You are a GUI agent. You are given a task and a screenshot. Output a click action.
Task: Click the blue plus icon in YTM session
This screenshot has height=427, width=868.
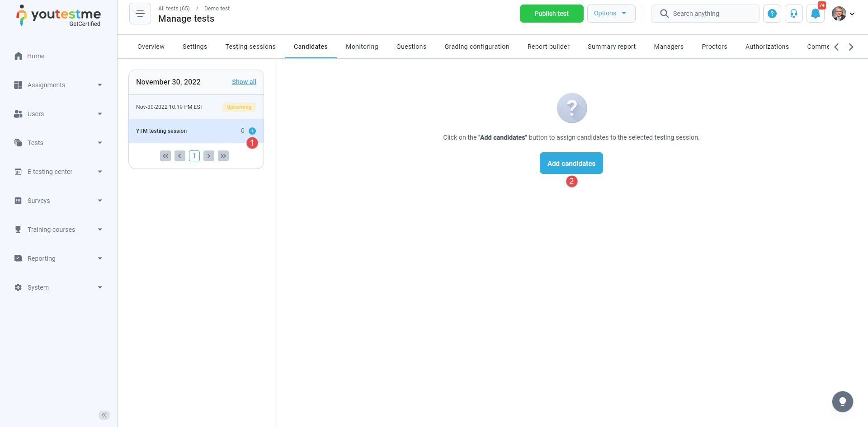point(252,131)
